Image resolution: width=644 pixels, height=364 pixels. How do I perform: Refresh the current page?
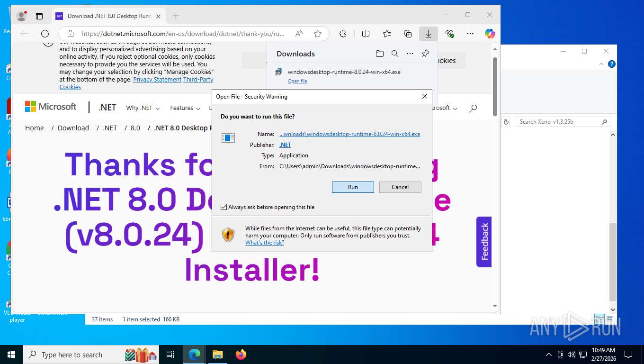pyautogui.click(x=45, y=34)
